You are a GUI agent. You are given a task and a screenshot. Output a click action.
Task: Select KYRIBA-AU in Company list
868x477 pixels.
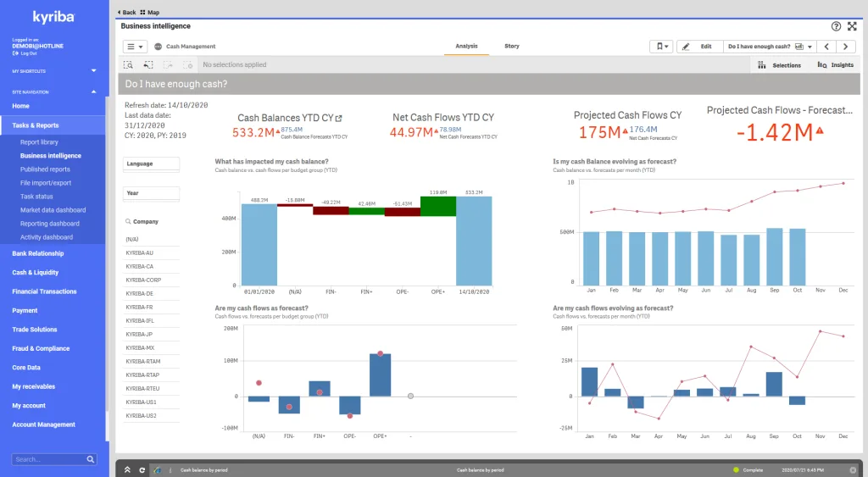[151, 252]
